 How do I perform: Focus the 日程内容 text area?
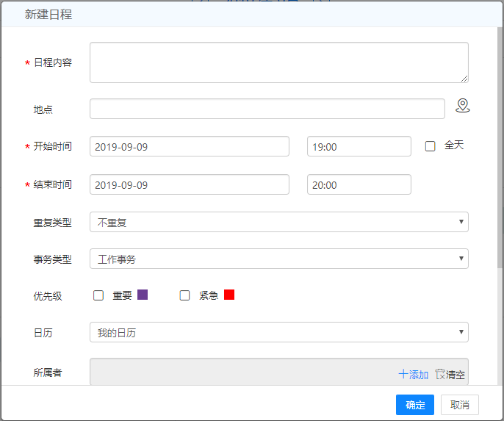(278, 62)
